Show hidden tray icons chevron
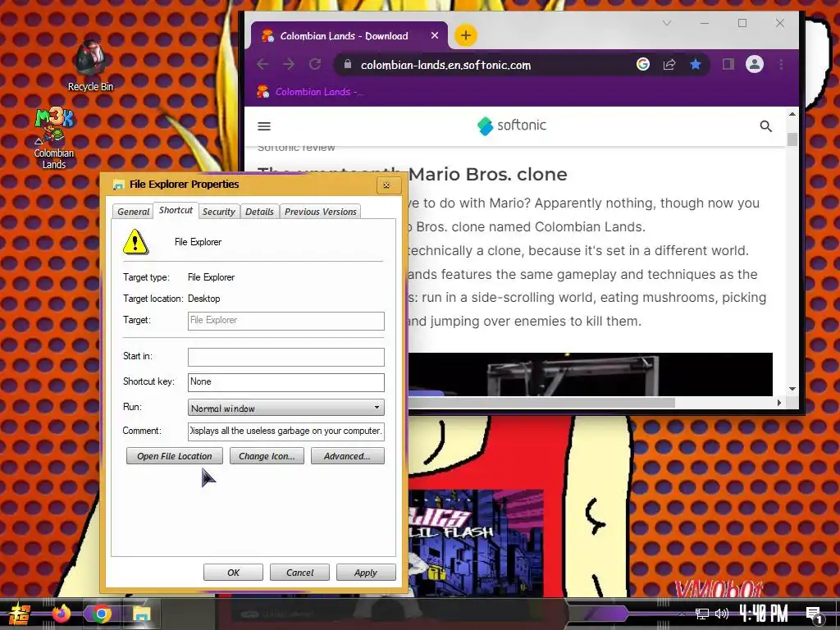This screenshot has height=630, width=840. 682,614
